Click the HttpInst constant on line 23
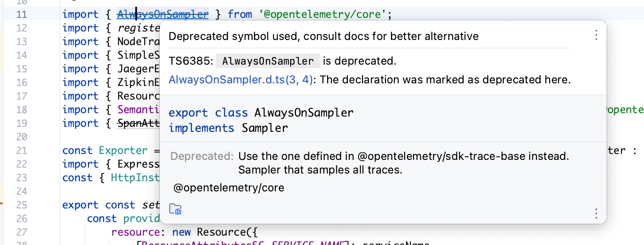This screenshot has width=644, height=245. (135, 177)
